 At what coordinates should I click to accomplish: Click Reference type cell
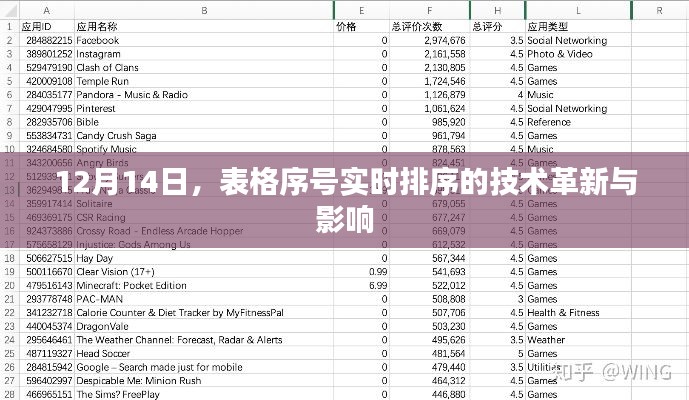(578, 122)
